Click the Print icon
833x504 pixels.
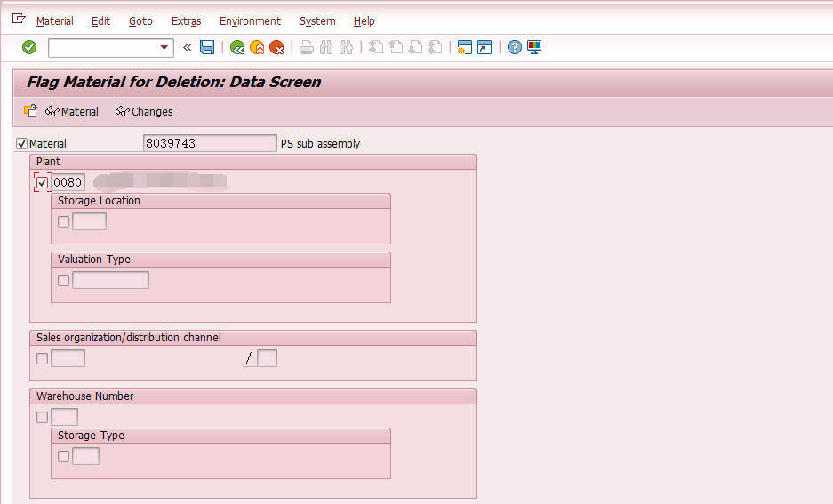coord(307,48)
